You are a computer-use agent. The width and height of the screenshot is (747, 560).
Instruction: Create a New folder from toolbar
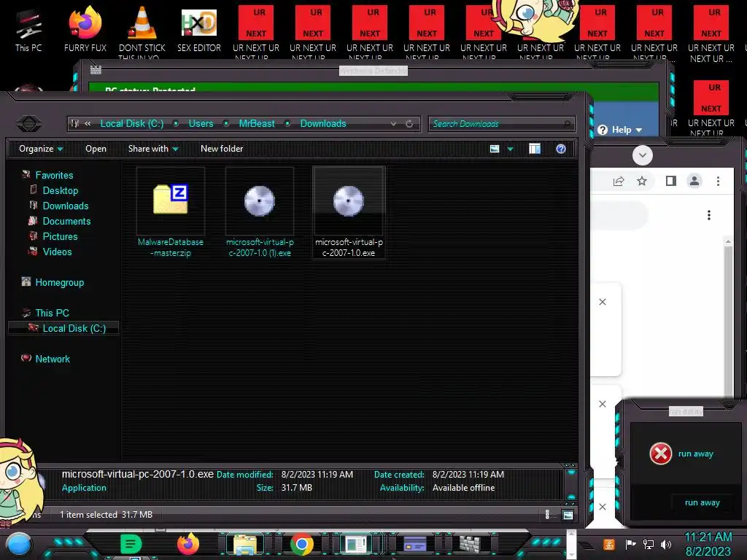point(222,149)
